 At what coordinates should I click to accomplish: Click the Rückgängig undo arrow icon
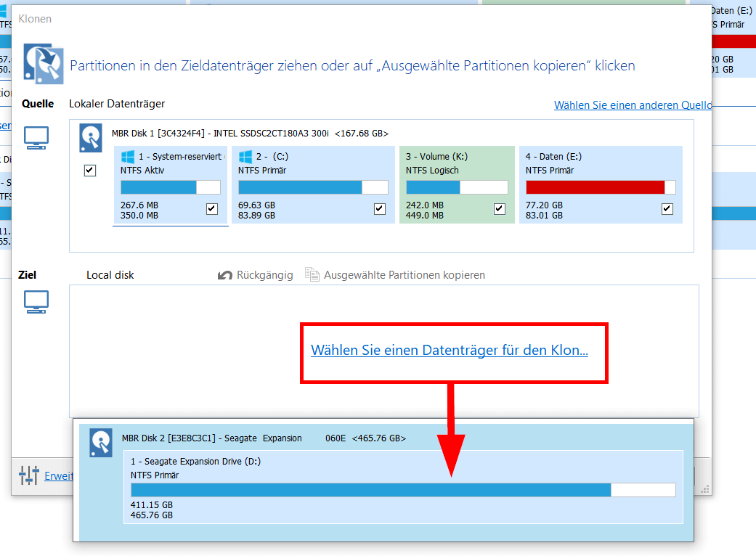coord(224,275)
